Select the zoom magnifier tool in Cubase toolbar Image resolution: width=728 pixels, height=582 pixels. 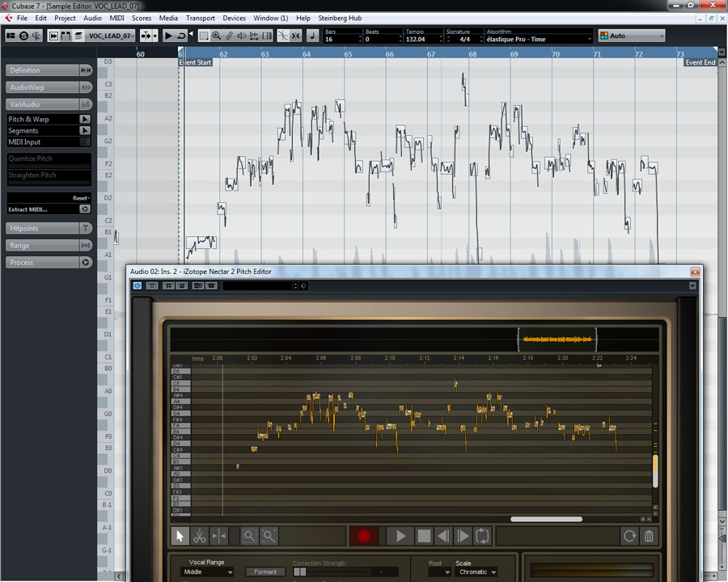click(x=216, y=36)
